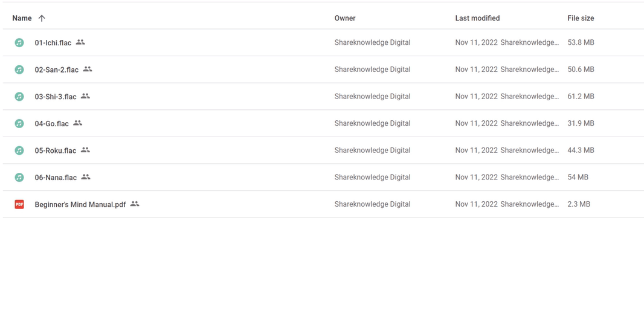
Task: Click the Owner column header
Action: click(x=345, y=18)
